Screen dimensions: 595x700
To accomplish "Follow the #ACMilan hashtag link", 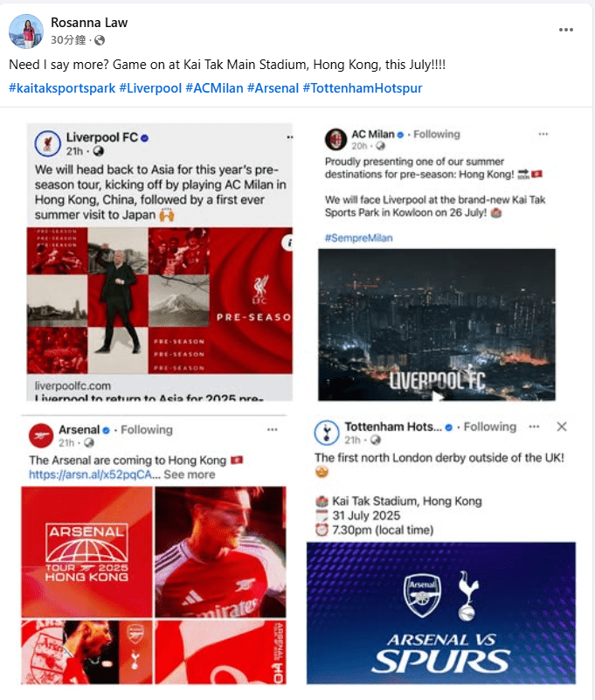I will pyautogui.click(x=214, y=88).
